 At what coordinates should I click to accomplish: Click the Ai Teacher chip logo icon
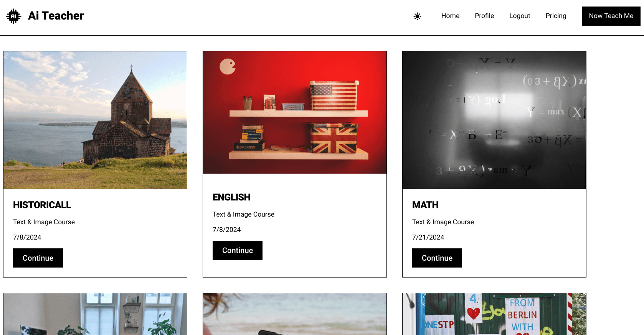[14, 16]
